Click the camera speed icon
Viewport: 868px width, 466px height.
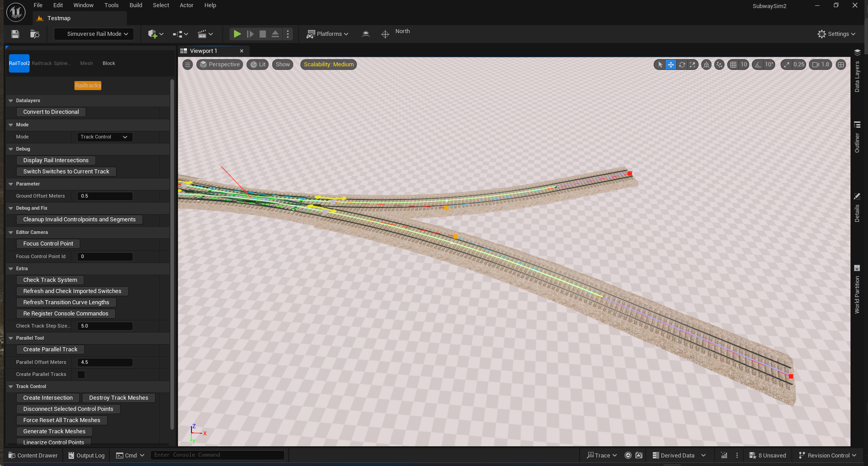[816, 65]
